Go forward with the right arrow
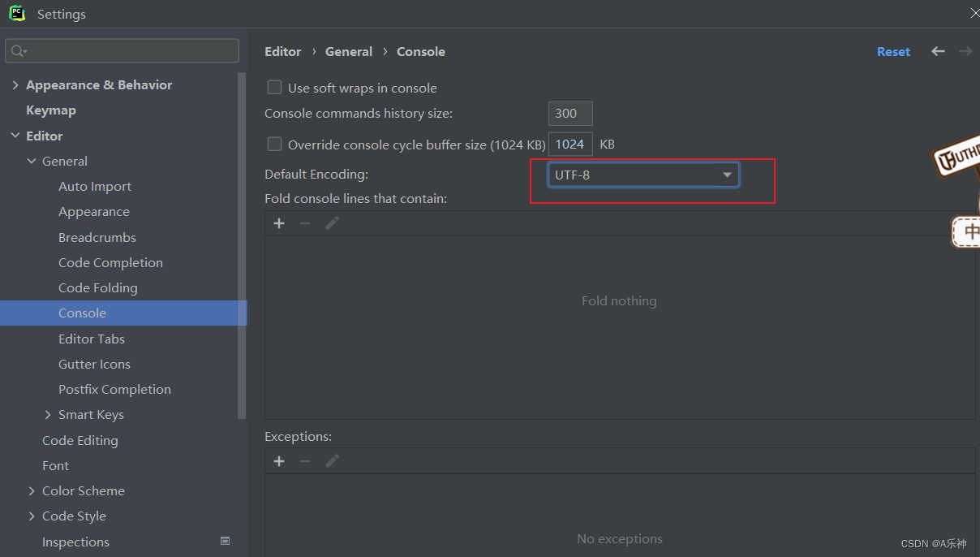Viewport: 980px width, 557px height. 965,51
